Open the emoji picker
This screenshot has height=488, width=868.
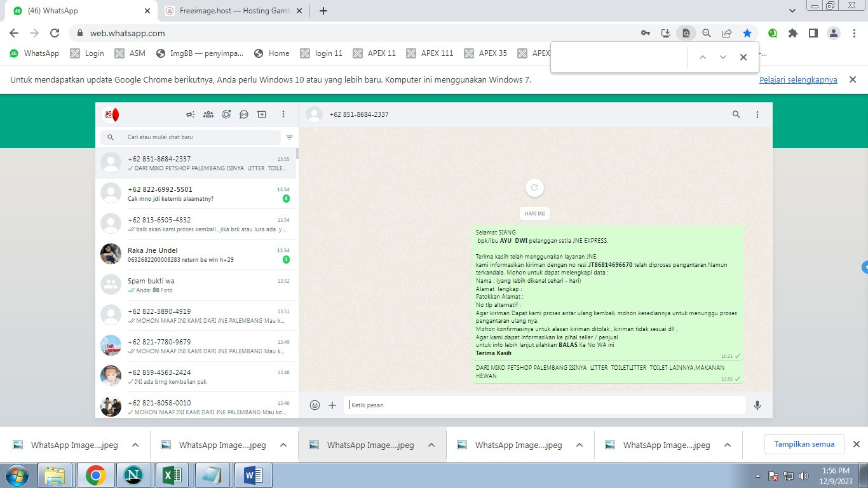click(x=315, y=405)
